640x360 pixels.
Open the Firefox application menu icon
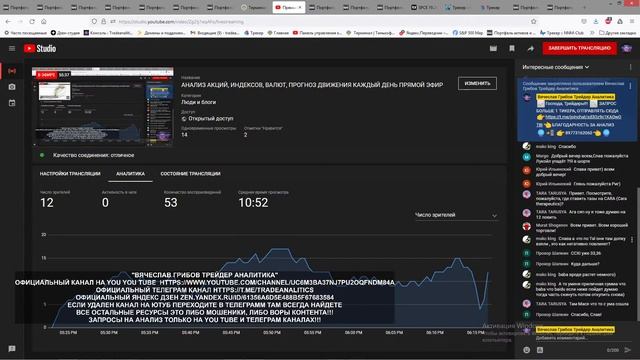(x=632, y=21)
